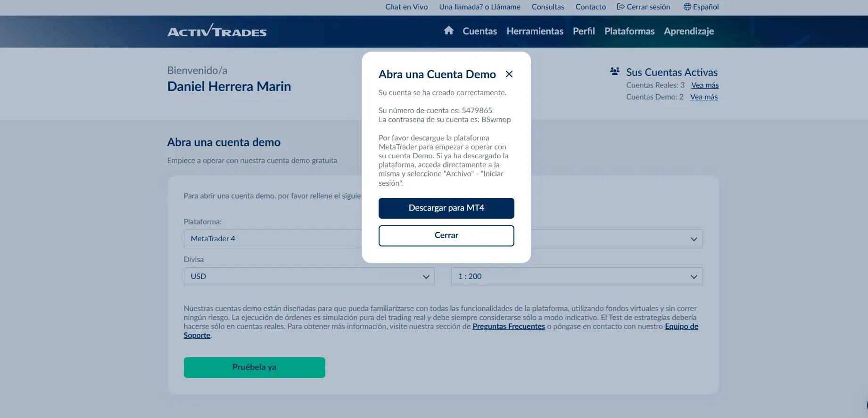
Task: Click the account number text 5479865
Action: pos(477,111)
